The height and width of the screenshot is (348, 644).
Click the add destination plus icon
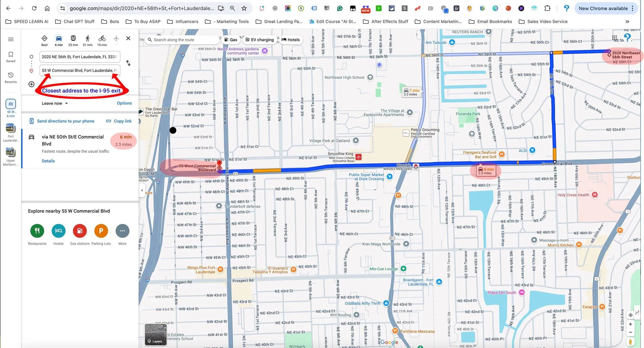[31, 84]
